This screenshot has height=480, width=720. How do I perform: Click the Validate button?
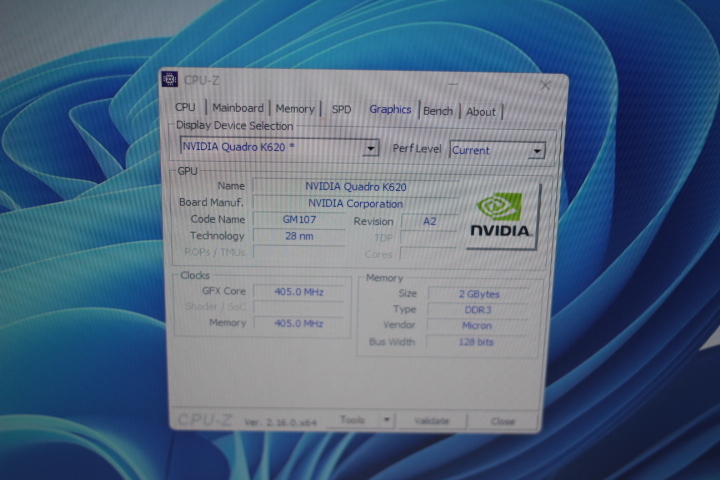tap(432, 421)
